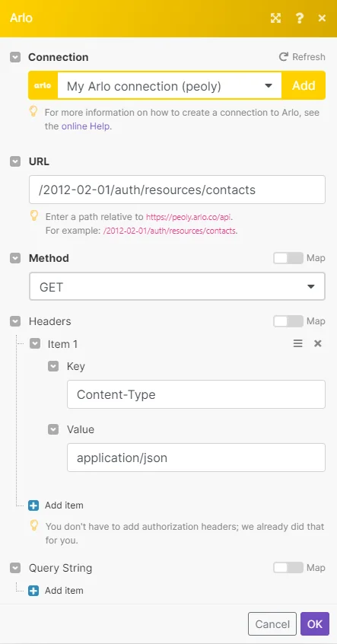The width and height of the screenshot is (337, 644).
Task: Open help via question mark icon
Action: coord(299,18)
